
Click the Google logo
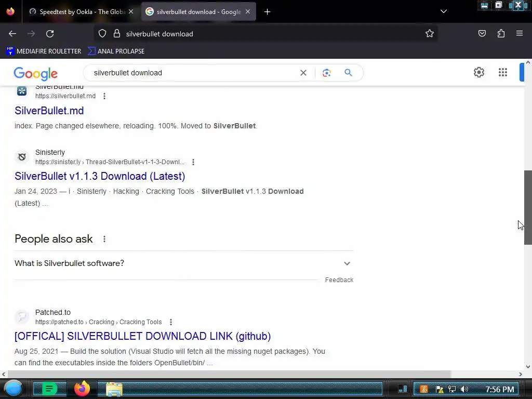[36, 74]
